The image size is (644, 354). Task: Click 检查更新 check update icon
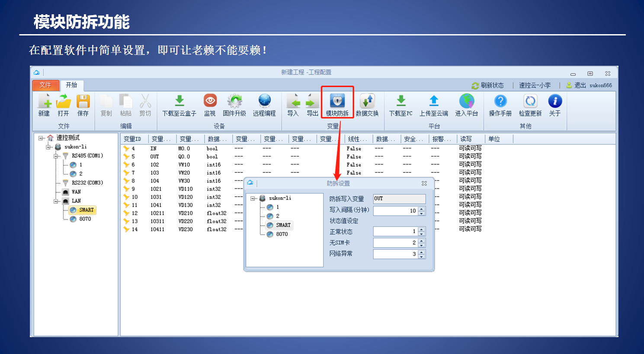coord(530,102)
